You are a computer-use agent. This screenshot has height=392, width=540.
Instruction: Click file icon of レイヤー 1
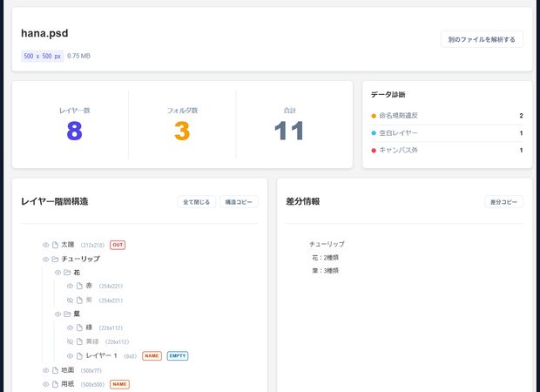click(79, 355)
